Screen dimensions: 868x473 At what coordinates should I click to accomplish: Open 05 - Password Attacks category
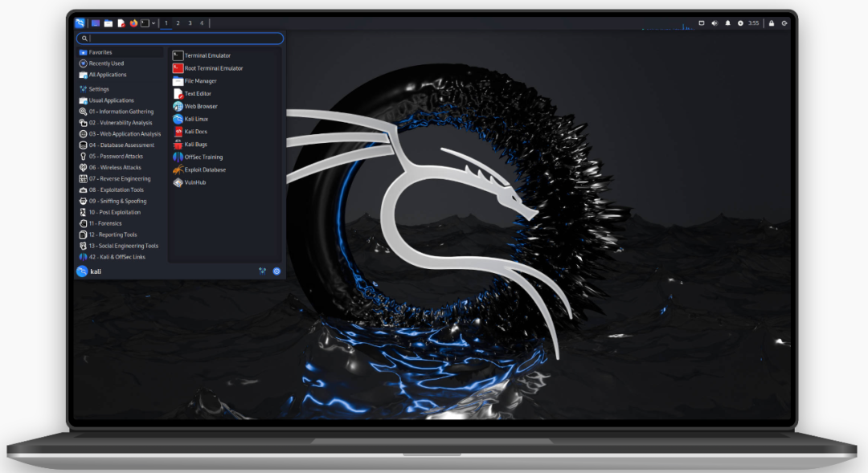click(x=121, y=156)
